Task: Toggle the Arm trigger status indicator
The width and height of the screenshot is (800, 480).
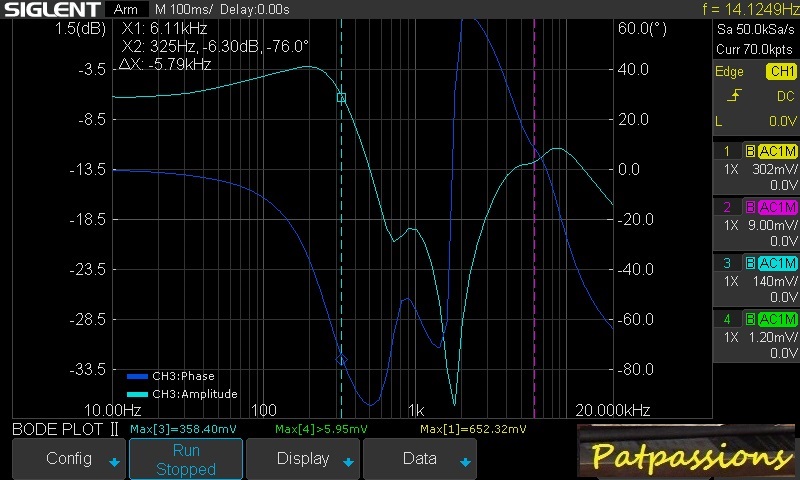Action: pyautogui.click(x=127, y=9)
